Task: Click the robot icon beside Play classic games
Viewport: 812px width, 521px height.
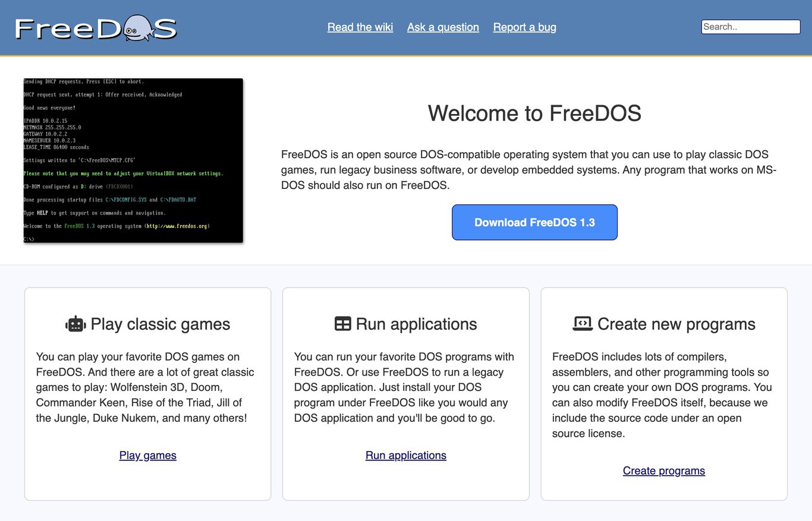Action: coord(75,324)
